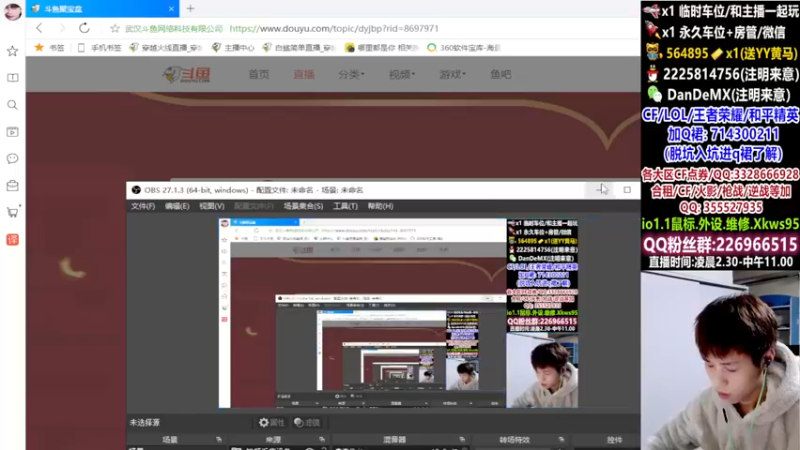Open the 白鲨简单直播 bookmark
Image resolution: width=800 pixels, height=450 pixels.
pyautogui.click(x=299, y=47)
